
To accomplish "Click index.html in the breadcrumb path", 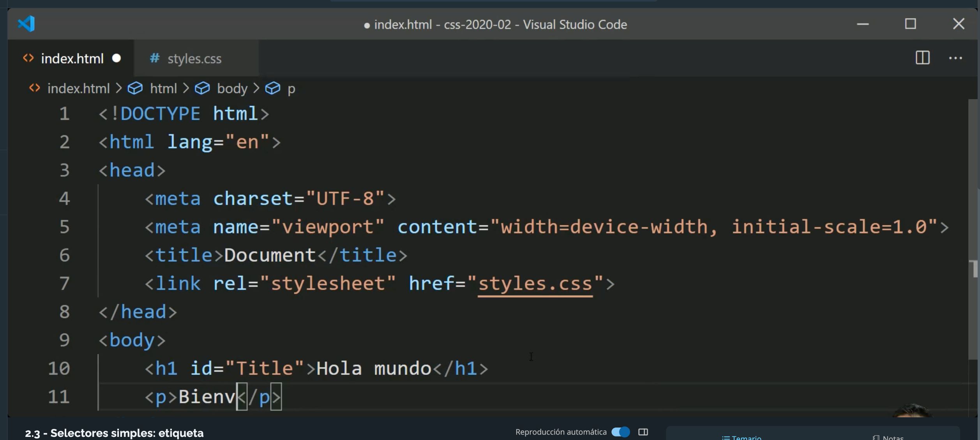I will (78, 89).
